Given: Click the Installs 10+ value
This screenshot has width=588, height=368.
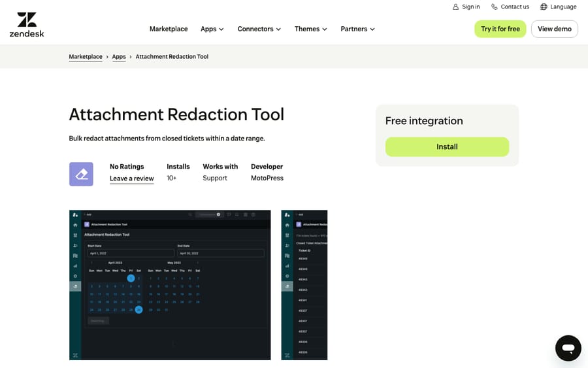Looking at the screenshot, I should pyautogui.click(x=171, y=178).
